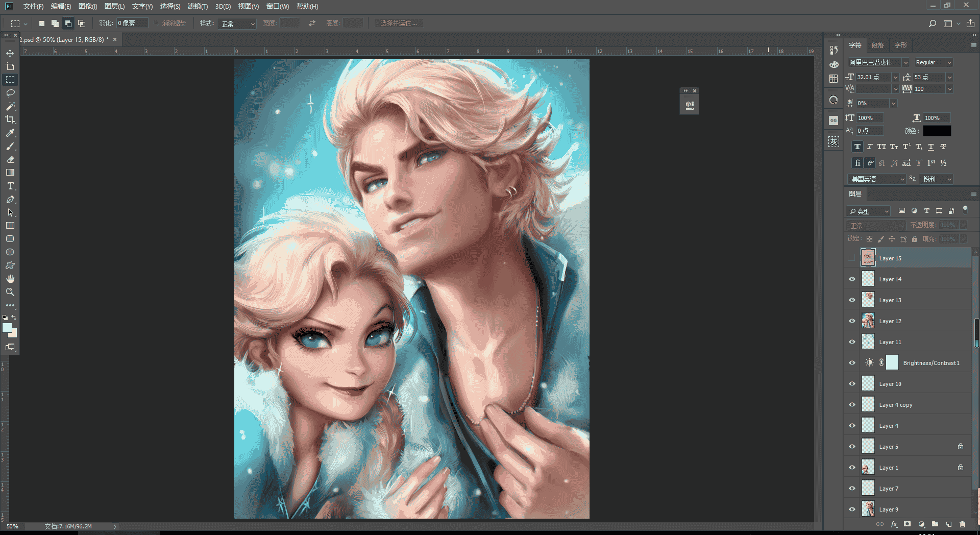Open the search icon in options bar
The height and width of the screenshot is (535, 980).
pos(933,23)
